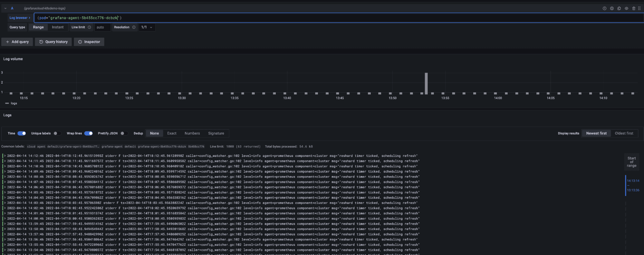
Task: Expand the 14:12:46 log line
Action: (5, 156)
